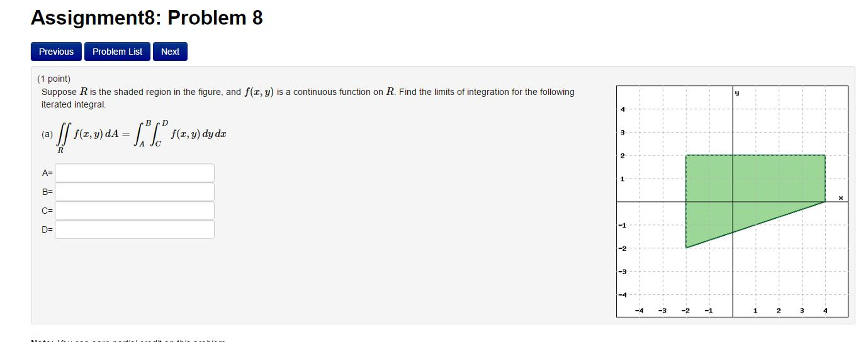Click the top-left corner of the shaded region
This screenshot has width=868, height=342.
coord(686,156)
